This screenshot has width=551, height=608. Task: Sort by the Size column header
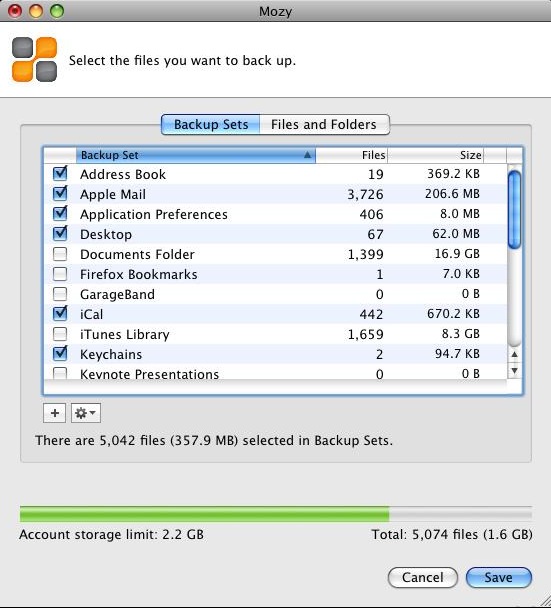(x=435, y=155)
